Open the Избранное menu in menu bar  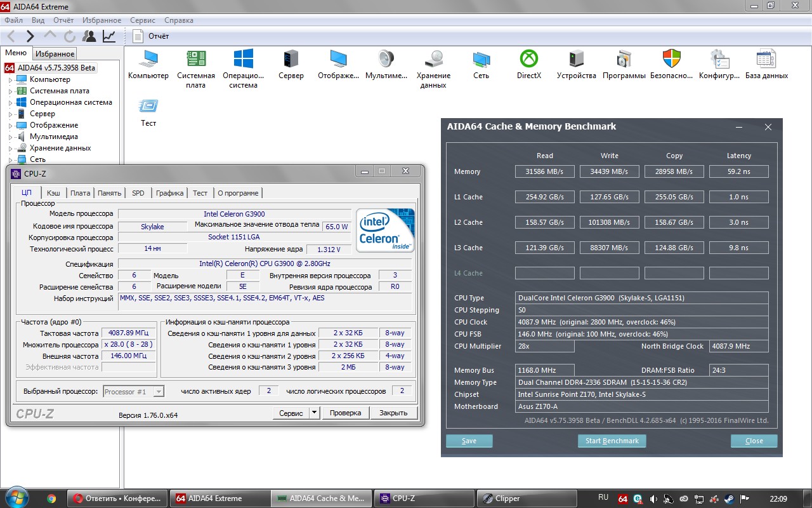[x=102, y=20]
